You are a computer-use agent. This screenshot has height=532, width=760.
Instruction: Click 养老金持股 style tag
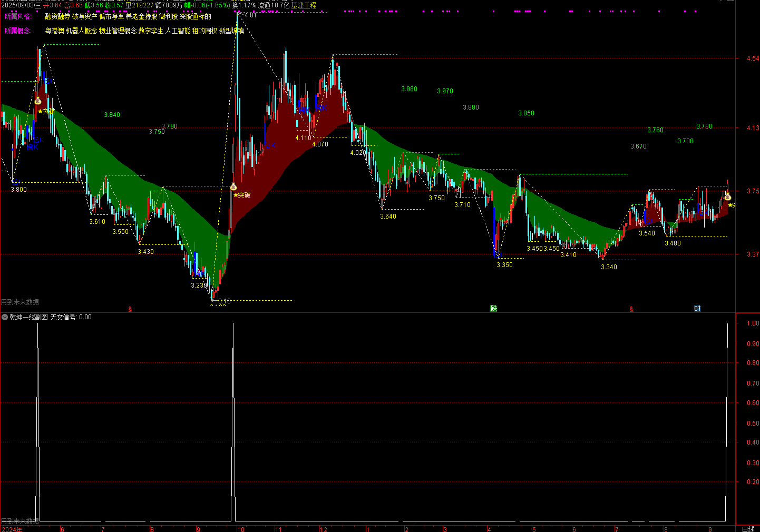point(142,17)
